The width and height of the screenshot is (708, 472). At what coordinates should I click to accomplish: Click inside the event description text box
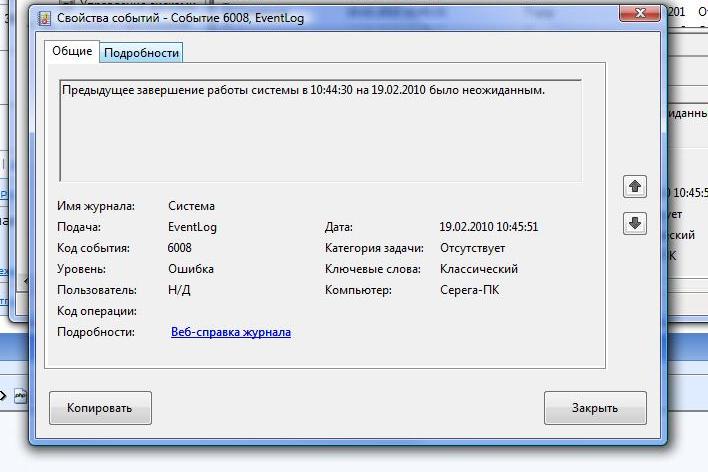[321, 131]
